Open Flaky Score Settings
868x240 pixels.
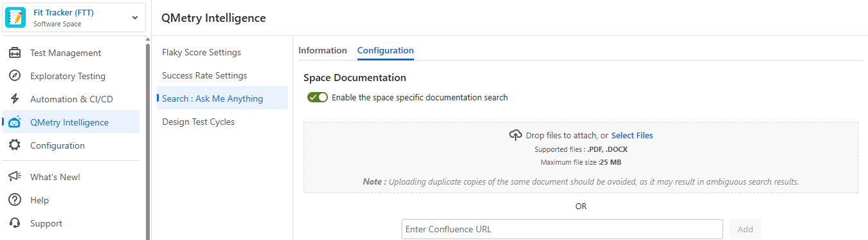point(201,52)
